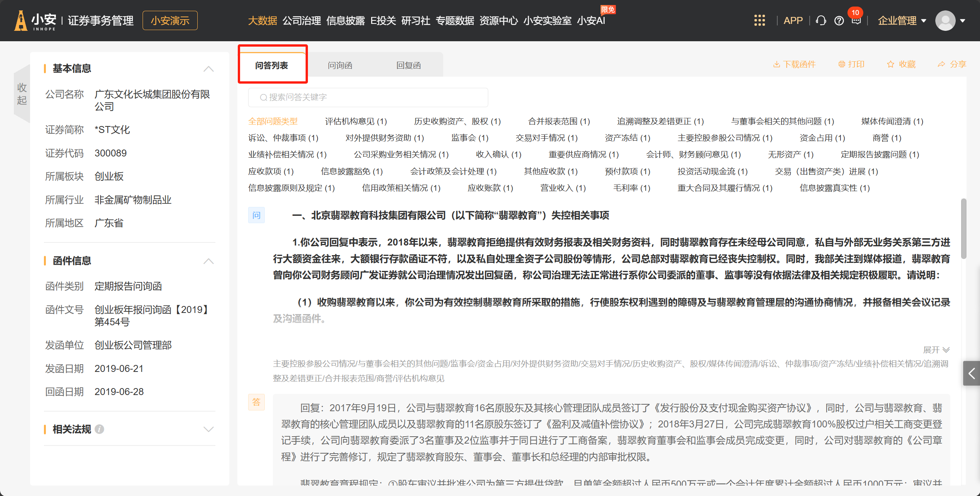Image resolution: width=980 pixels, height=496 pixels.
Task: Filter by 监事会 (1)
Action: tap(470, 138)
